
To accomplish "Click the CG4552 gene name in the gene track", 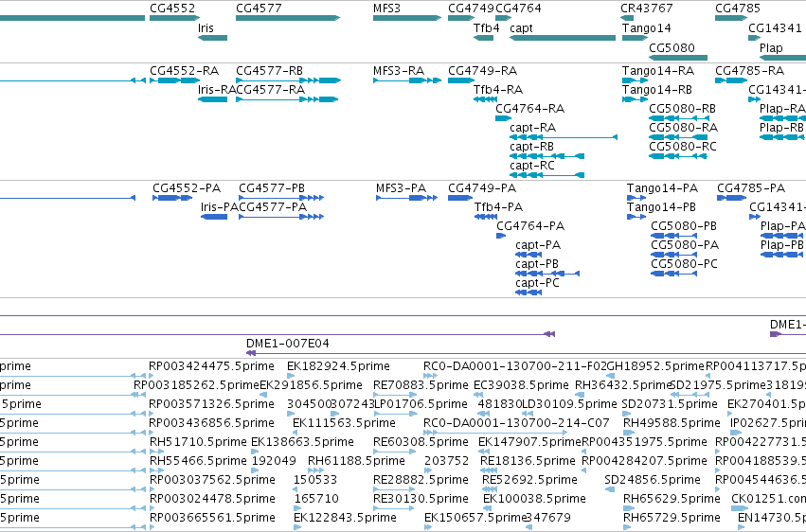I will click(x=172, y=9).
